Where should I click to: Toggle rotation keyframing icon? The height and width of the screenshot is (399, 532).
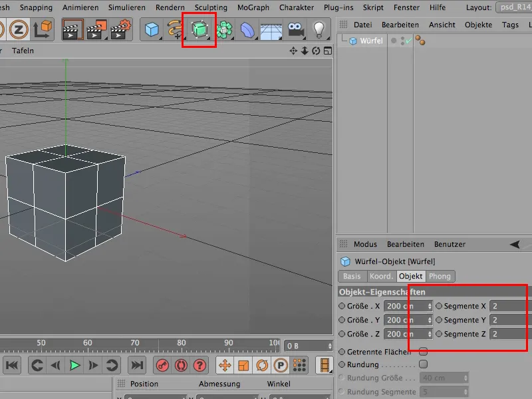click(x=262, y=365)
